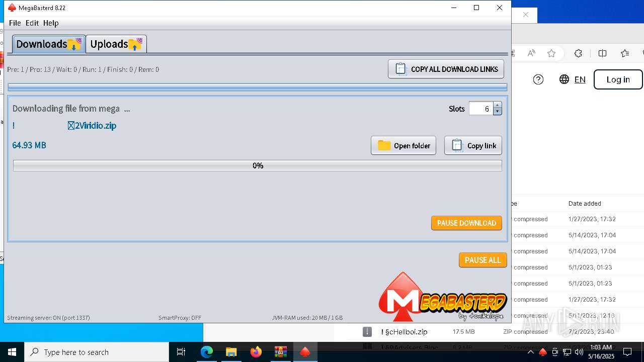Click the MegaBasterd taskbar icon
The height and width of the screenshot is (362, 644).
pos(305,352)
